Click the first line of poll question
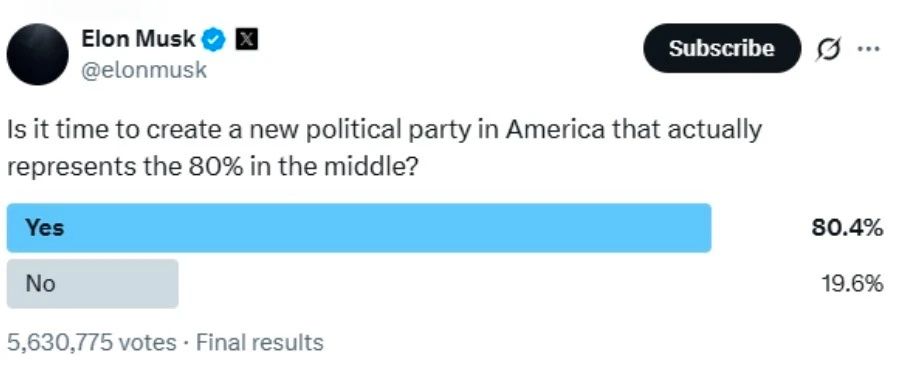This screenshot has height=365, width=899. pyautogui.click(x=384, y=130)
